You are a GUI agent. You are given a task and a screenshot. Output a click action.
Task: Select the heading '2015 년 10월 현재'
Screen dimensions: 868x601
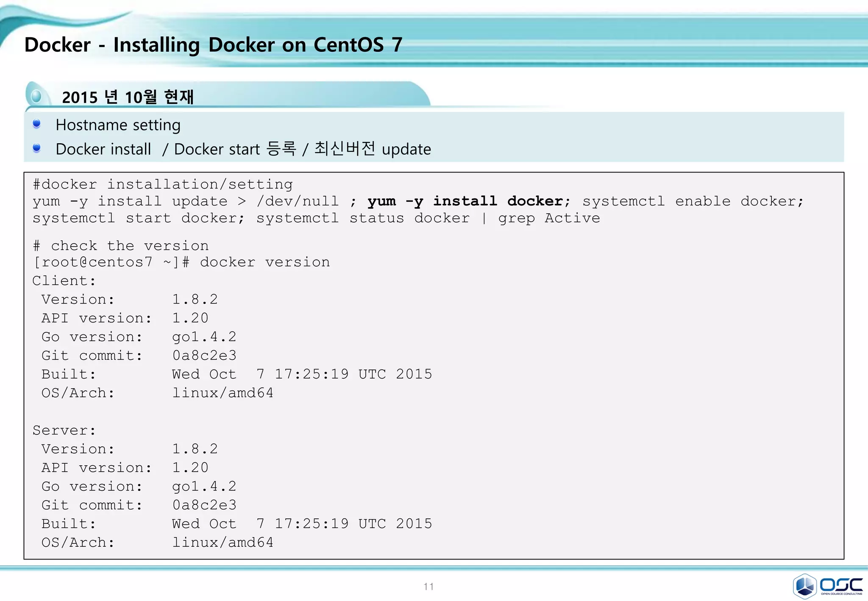pyautogui.click(x=128, y=97)
